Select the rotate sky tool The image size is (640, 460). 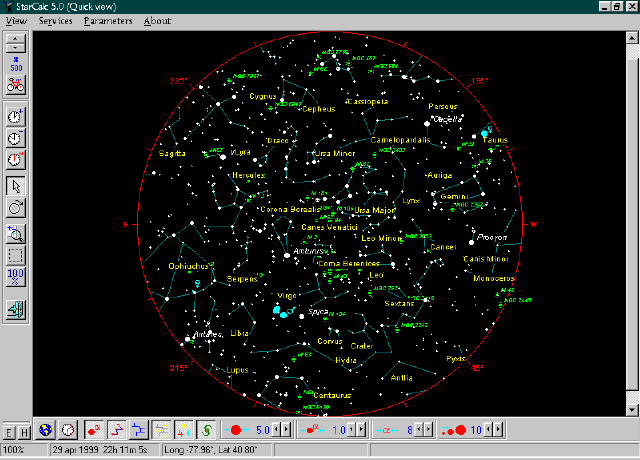coord(16,208)
